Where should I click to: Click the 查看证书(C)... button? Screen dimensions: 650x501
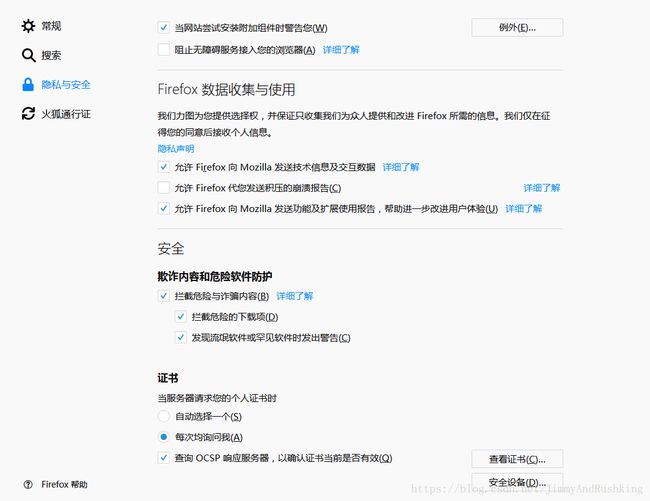pyautogui.click(x=517, y=459)
